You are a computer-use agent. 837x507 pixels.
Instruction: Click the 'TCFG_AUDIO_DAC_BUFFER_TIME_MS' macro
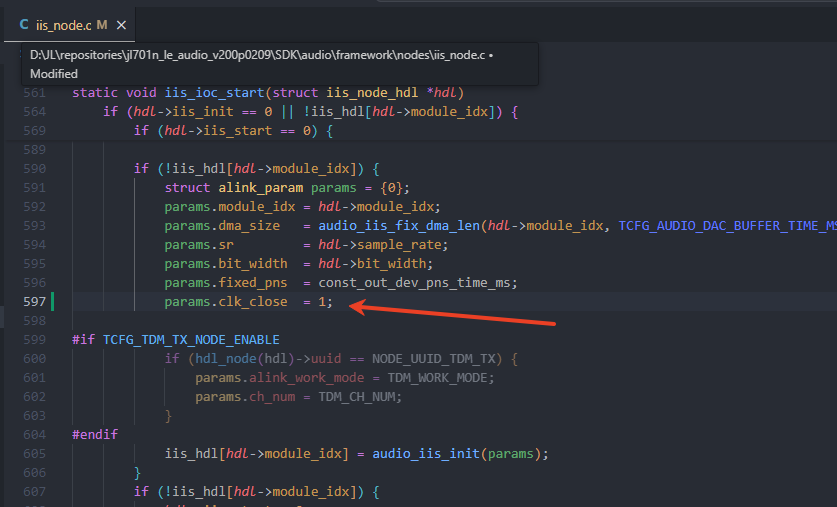click(728, 226)
